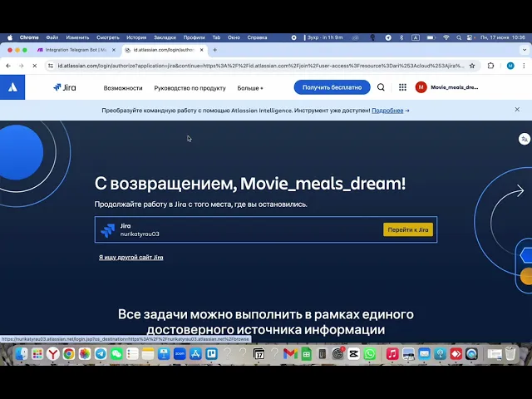Open the Chrome profile avatar in toolbar
Screen dimensions: 532x399
click(x=510, y=66)
